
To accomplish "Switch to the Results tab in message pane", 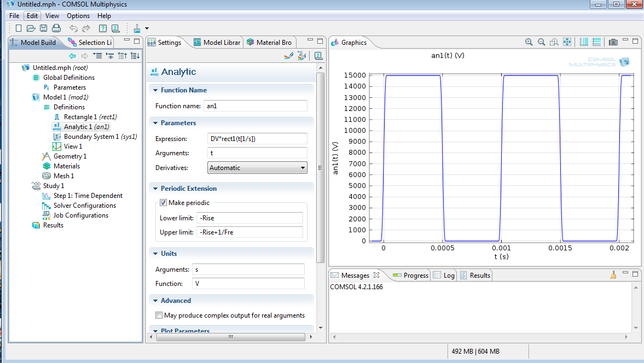I will pyautogui.click(x=475, y=275).
